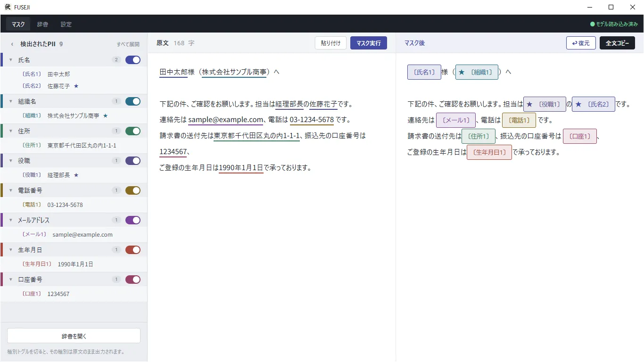Collapse the 組織名 group triangle
The width and height of the screenshot is (644, 362).
point(11,101)
